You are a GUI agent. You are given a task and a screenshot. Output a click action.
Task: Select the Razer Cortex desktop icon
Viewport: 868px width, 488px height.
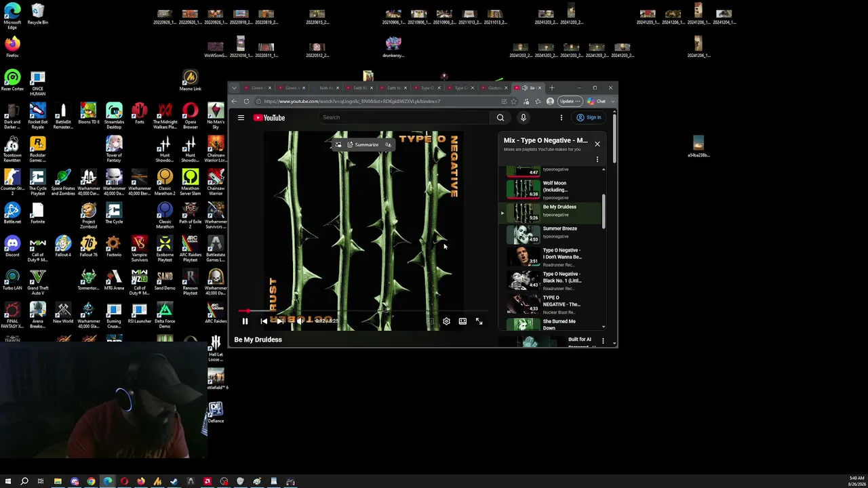tap(12, 80)
